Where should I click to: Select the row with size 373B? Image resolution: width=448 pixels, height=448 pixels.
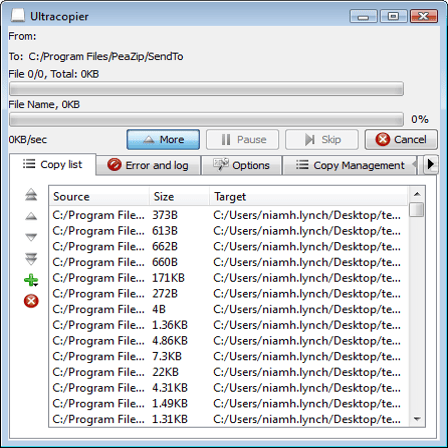click(x=228, y=215)
